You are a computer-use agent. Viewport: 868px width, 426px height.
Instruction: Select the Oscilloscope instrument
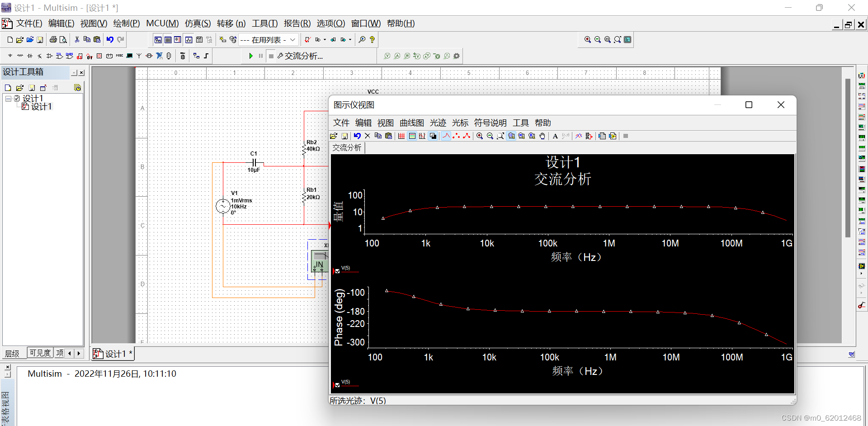pyautogui.click(x=862, y=106)
